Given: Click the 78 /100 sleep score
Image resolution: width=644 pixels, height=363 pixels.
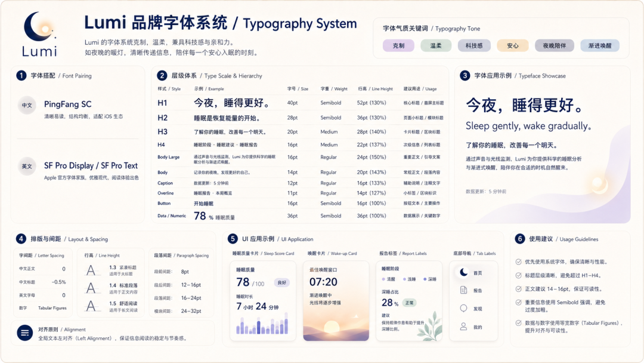Looking at the screenshot, I should coord(250,282).
